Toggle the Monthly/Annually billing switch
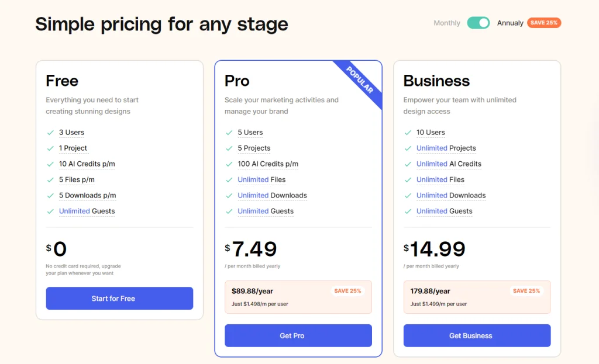599x364 pixels. pyautogui.click(x=478, y=23)
